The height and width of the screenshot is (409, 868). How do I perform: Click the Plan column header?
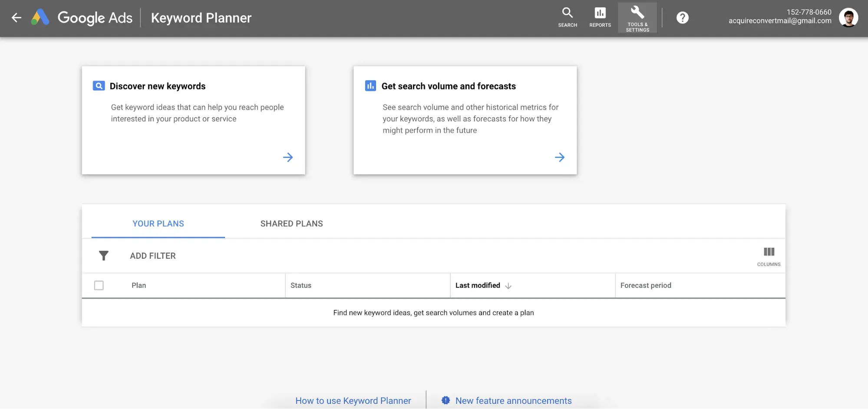pyautogui.click(x=139, y=285)
